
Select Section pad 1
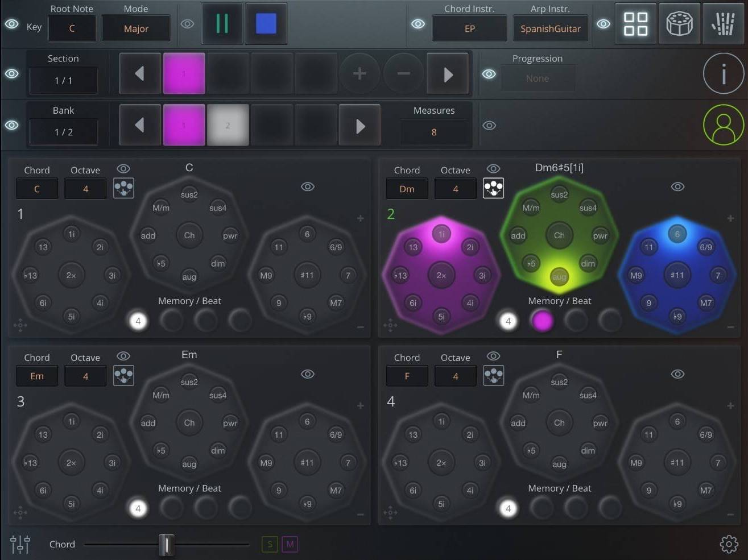point(184,73)
